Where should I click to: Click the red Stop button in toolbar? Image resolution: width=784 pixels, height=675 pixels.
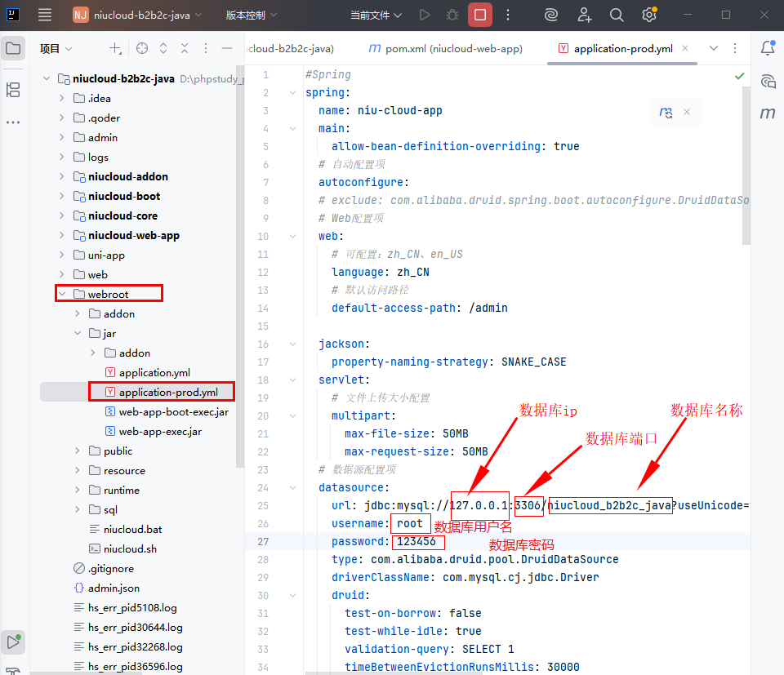tap(480, 15)
